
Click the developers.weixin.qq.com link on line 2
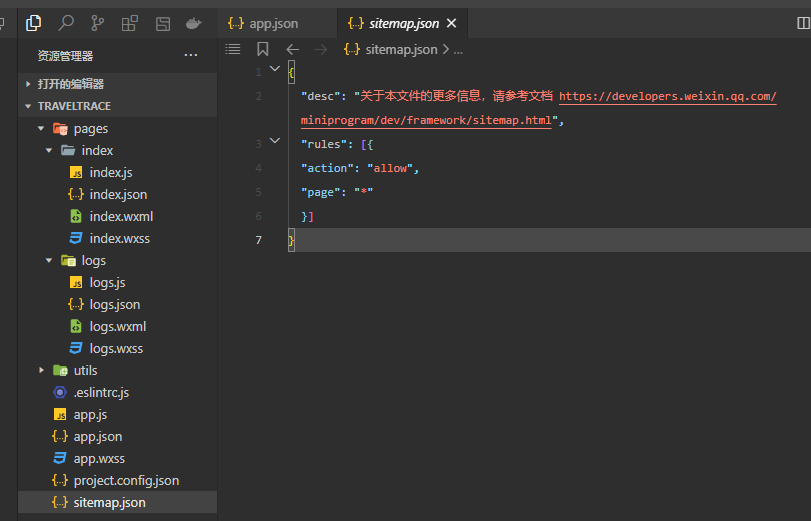click(668, 96)
